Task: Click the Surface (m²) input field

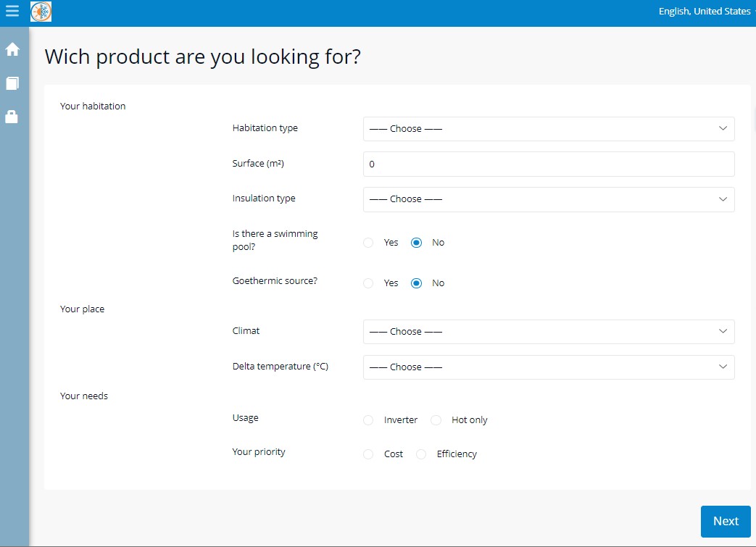Action: pyautogui.click(x=548, y=164)
